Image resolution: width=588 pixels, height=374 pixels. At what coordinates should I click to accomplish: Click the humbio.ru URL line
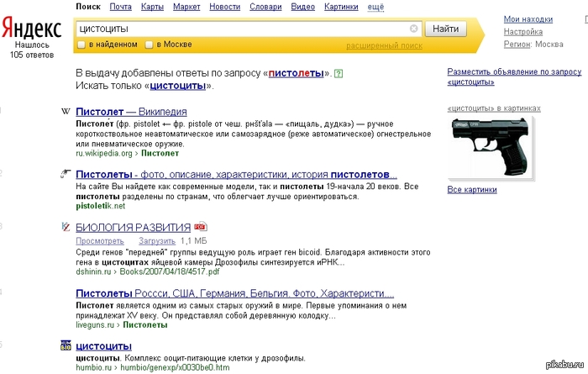pos(153,367)
